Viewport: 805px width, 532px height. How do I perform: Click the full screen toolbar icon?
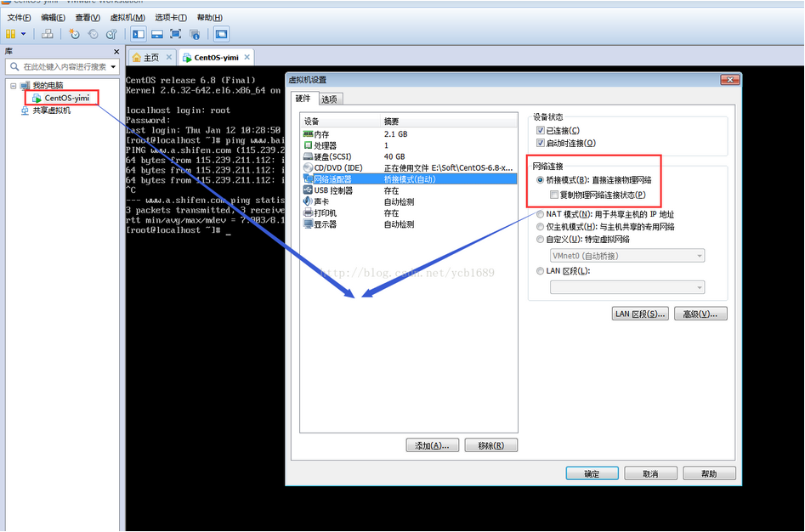174,34
